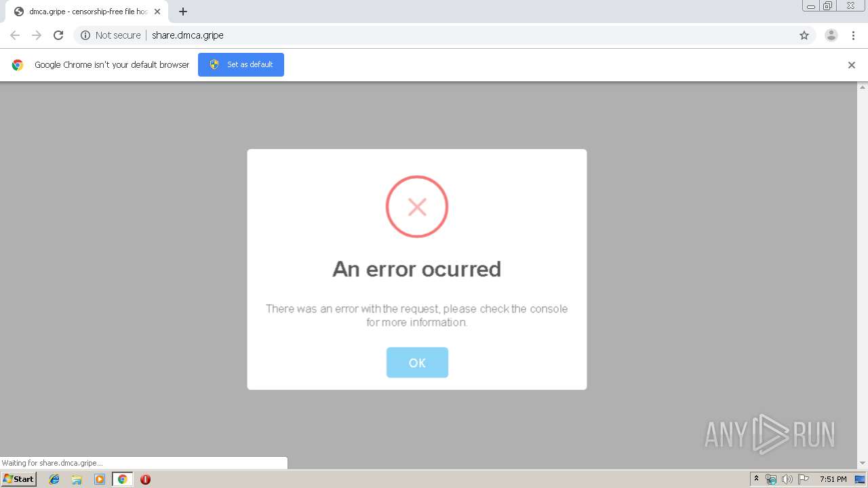The height and width of the screenshot is (488, 868).
Task: Click the Show desktop tray icon
Action: (x=860, y=479)
